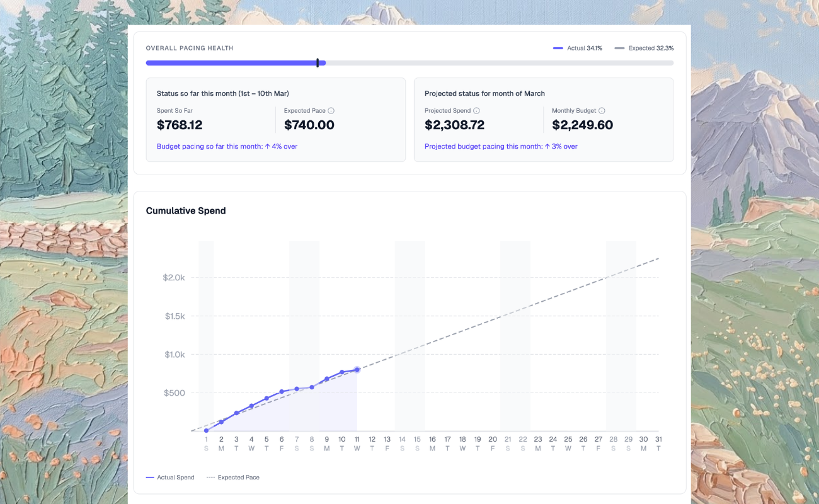Click the $768.12 Spent So Far value
The height and width of the screenshot is (504, 819).
point(180,125)
